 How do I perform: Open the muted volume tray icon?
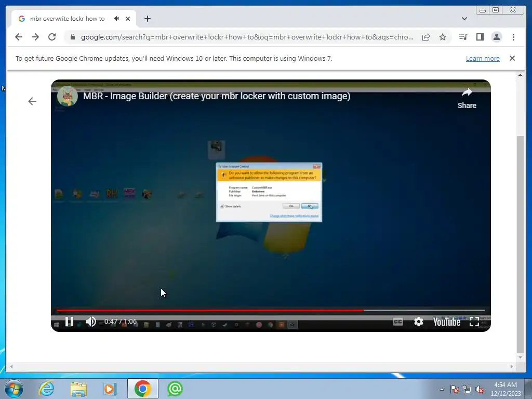480,389
